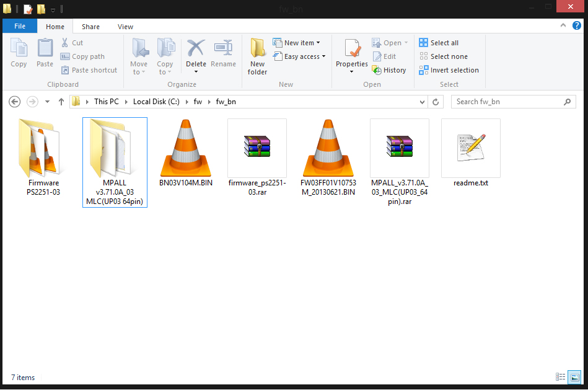Click Select all in the Select group
The height and width of the screenshot is (390, 588).
tap(439, 43)
